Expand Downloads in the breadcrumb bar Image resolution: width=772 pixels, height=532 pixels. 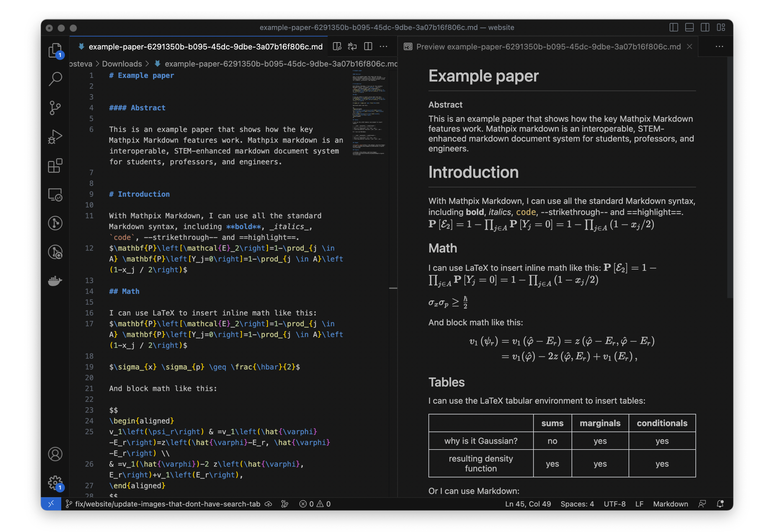[x=122, y=64]
